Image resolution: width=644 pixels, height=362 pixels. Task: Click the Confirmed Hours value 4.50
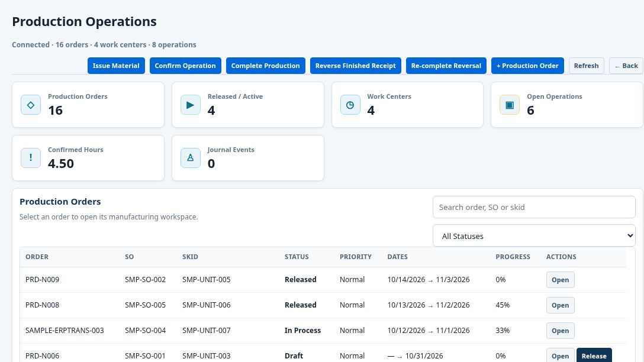click(61, 163)
